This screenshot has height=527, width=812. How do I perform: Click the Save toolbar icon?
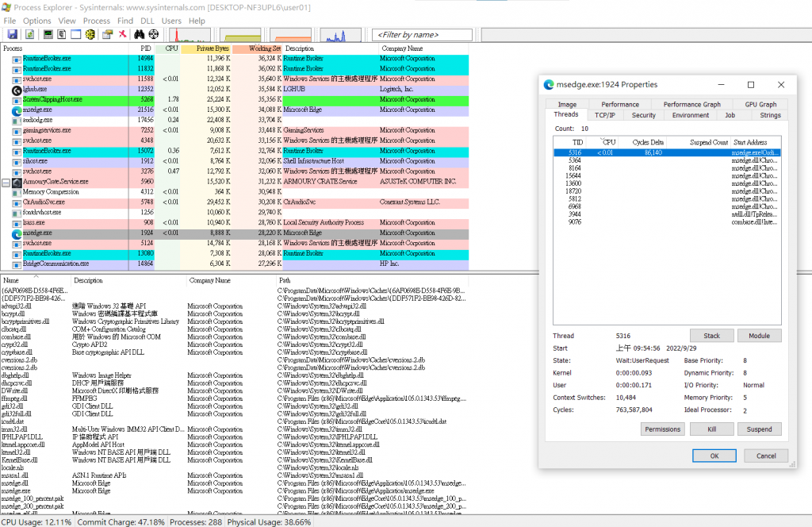click(x=13, y=34)
